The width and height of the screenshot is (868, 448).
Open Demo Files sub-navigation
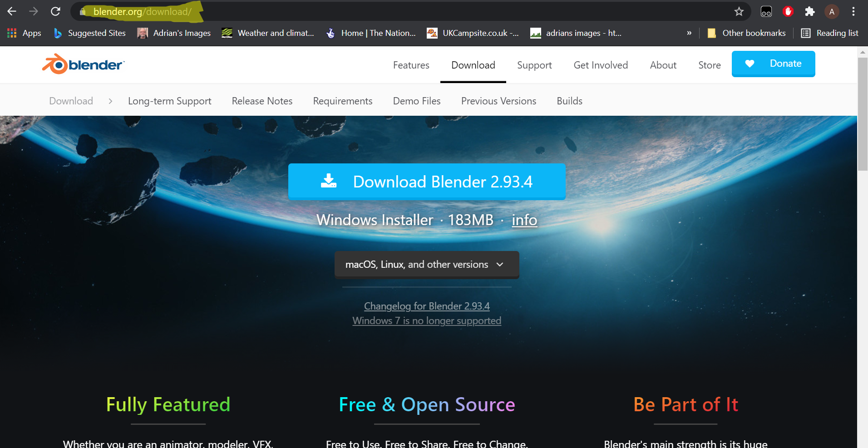click(x=417, y=101)
